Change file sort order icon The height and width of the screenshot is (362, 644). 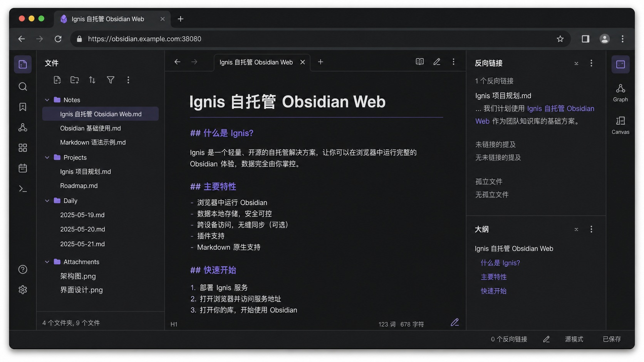(x=92, y=80)
